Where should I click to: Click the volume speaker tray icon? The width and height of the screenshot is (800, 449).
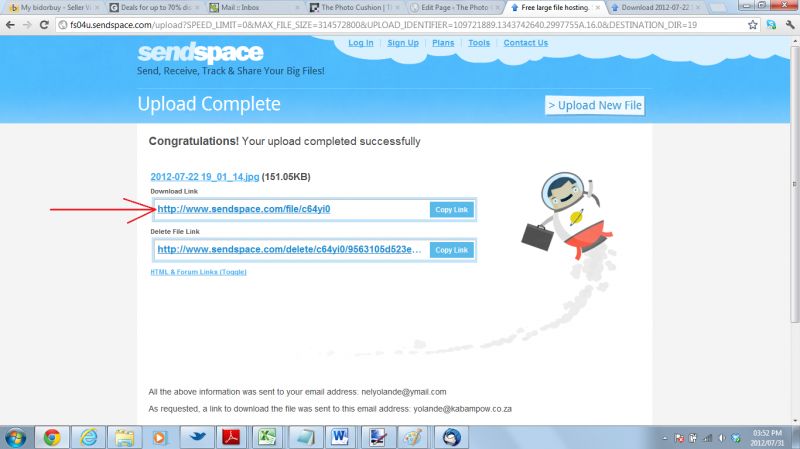pyautogui.click(x=721, y=438)
